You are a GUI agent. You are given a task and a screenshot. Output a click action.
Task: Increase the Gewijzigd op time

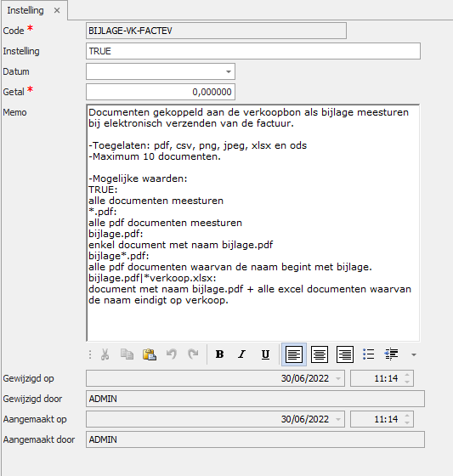coord(407,375)
